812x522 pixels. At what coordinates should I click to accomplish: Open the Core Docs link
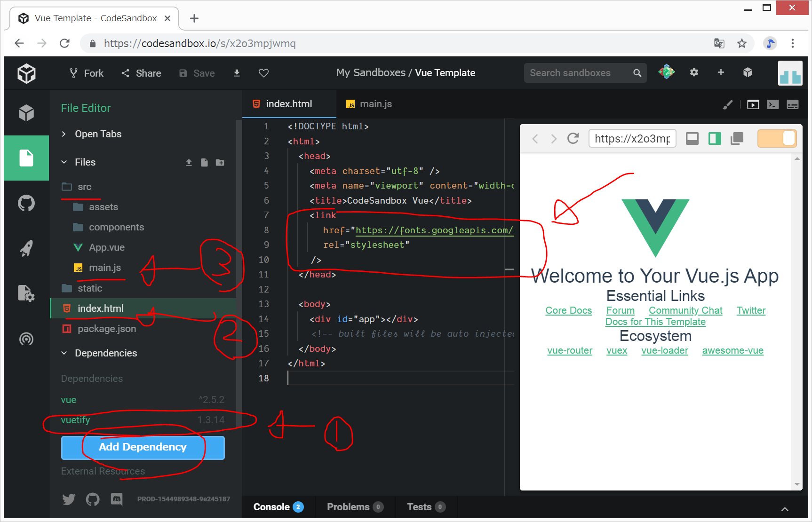point(568,310)
